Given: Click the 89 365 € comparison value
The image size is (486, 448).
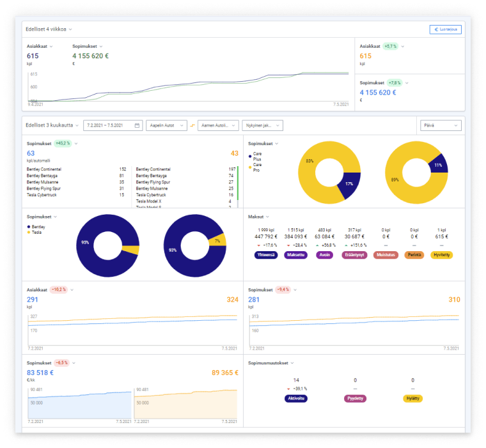Looking at the screenshot, I should [225, 373].
